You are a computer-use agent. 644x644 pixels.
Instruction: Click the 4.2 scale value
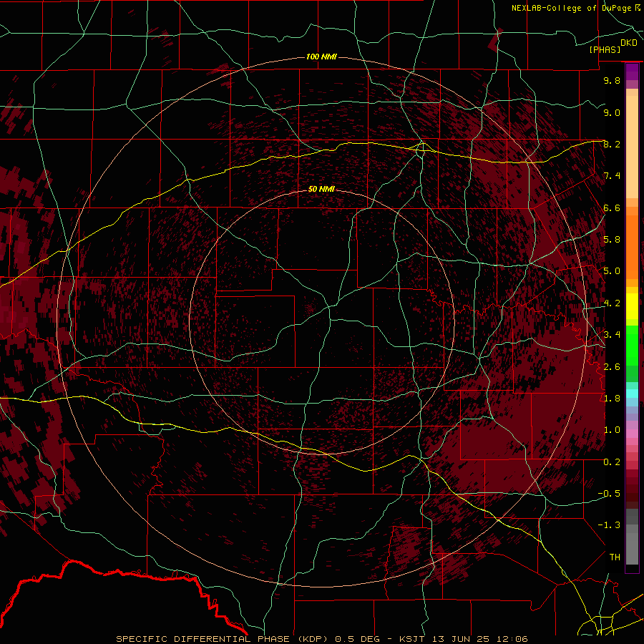pos(612,303)
